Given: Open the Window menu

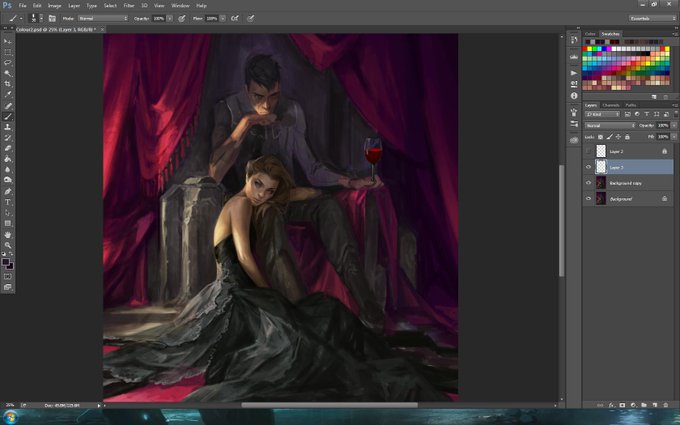Looking at the screenshot, I should pos(180,6).
